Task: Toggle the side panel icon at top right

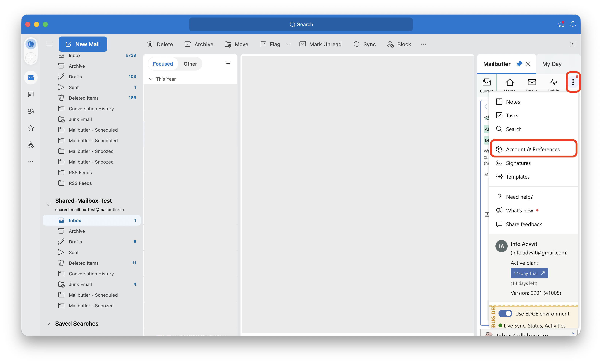Action: (573, 44)
